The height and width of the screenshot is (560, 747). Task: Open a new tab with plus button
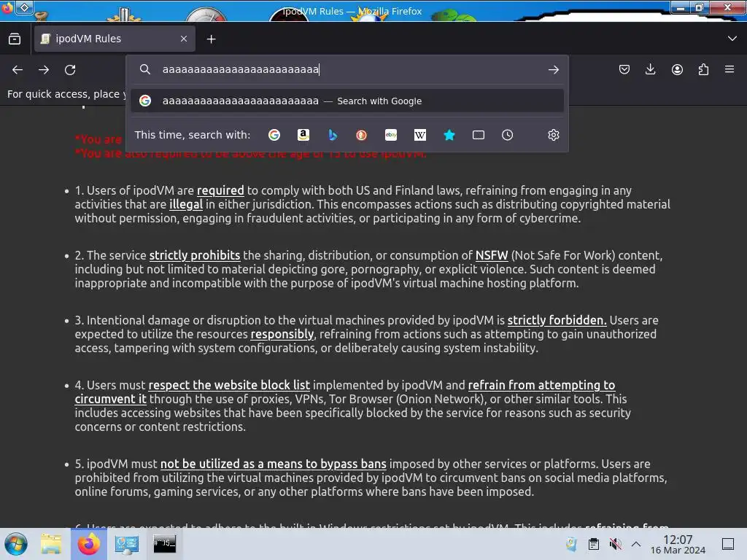[x=211, y=39]
